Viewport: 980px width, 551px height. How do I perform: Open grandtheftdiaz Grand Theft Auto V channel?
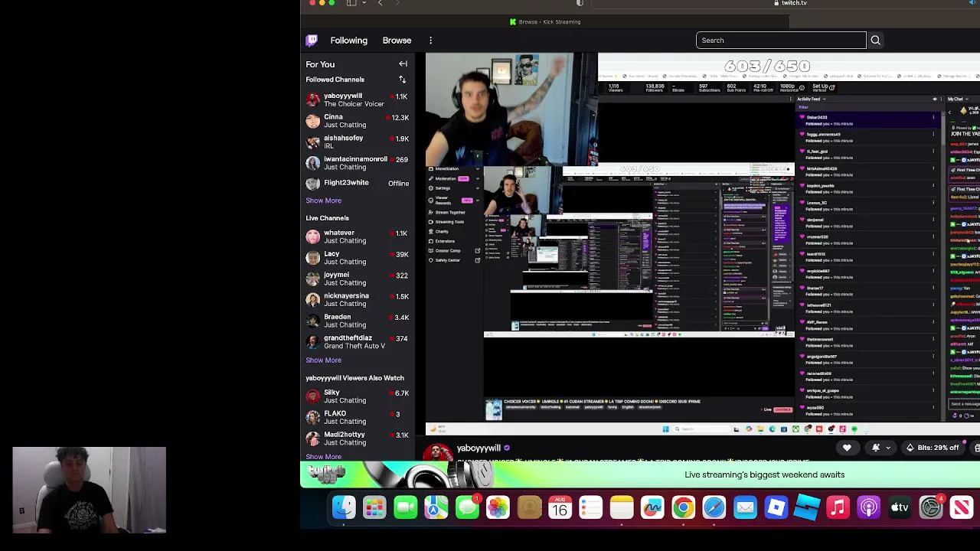(358, 342)
